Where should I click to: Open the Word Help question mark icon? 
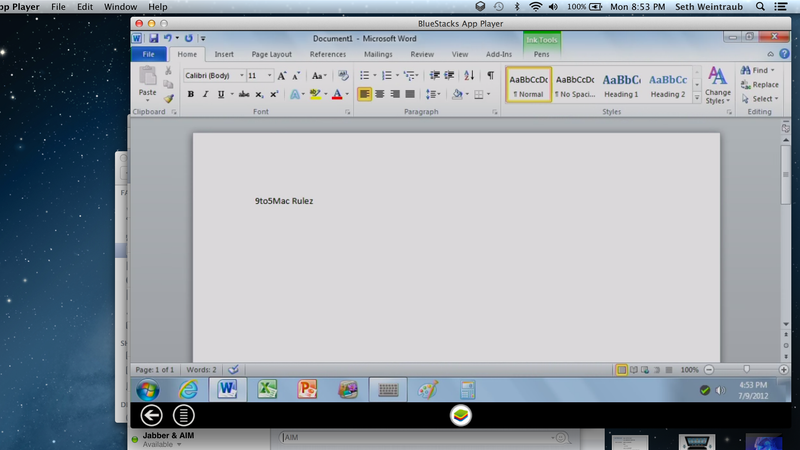click(x=784, y=54)
